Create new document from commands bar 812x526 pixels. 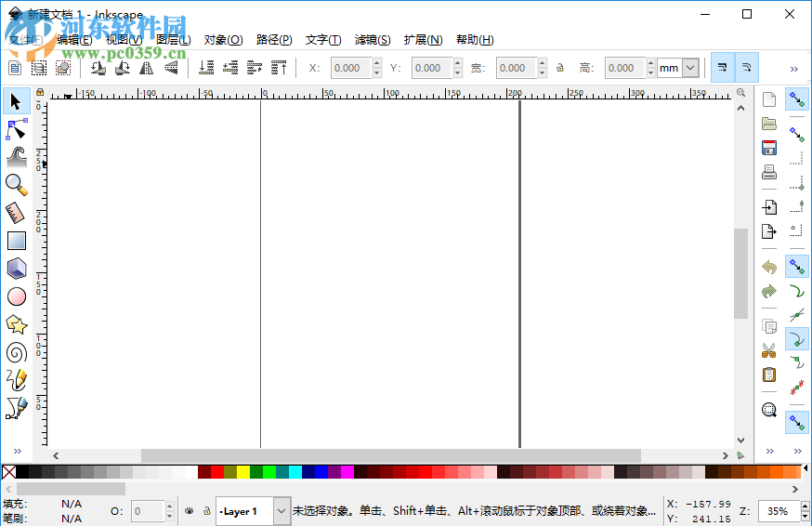tap(769, 99)
